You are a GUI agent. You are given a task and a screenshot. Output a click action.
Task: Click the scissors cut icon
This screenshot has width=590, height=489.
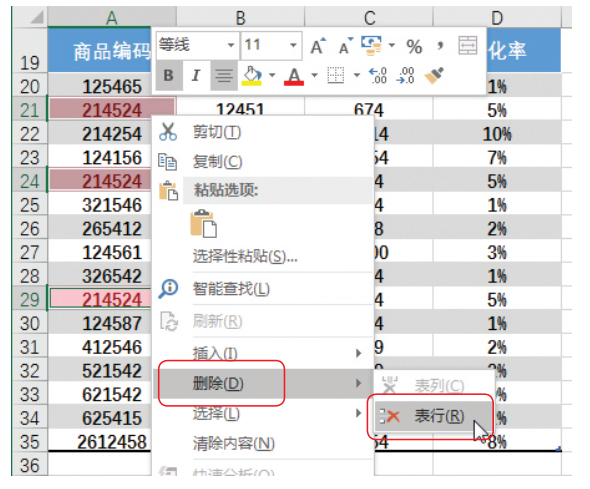(168, 132)
